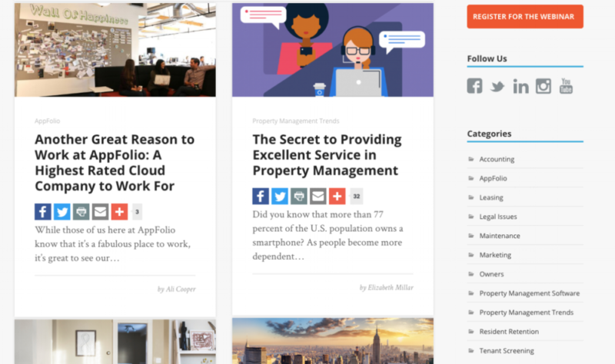Open the LinkedIn icon under Follow Us

(x=521, y=86)
